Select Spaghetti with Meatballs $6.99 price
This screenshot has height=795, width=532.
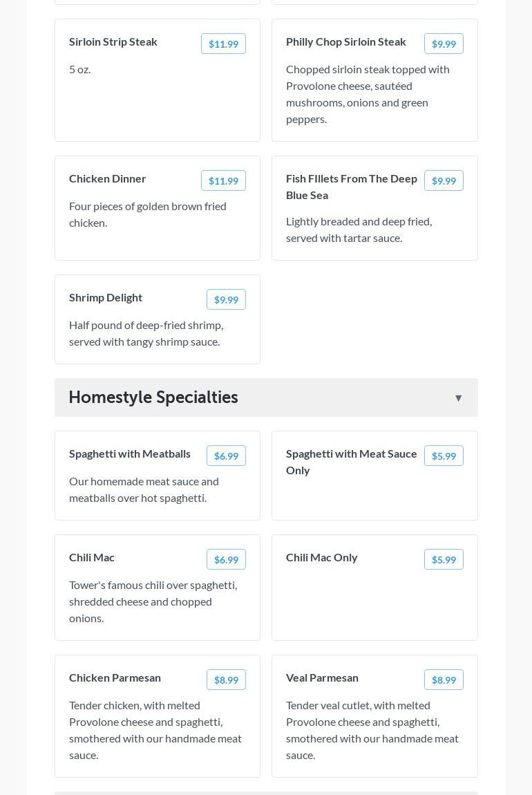pos(226,456)
